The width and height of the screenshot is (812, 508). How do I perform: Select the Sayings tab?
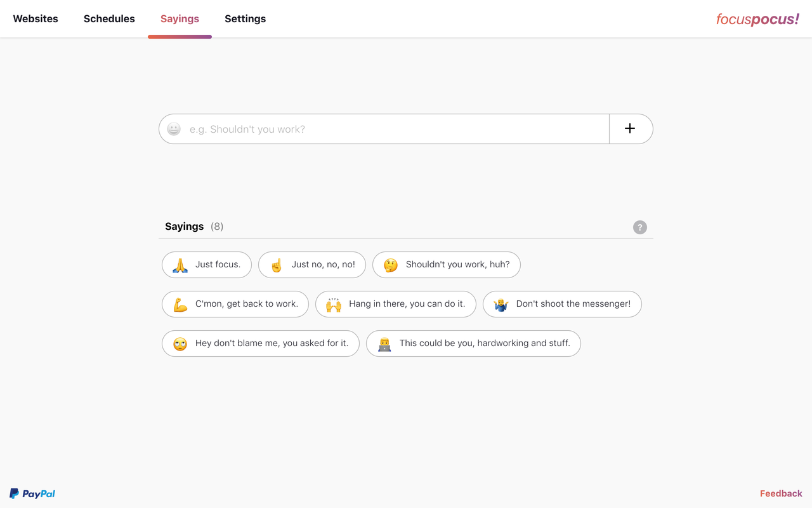pos(180,19)
